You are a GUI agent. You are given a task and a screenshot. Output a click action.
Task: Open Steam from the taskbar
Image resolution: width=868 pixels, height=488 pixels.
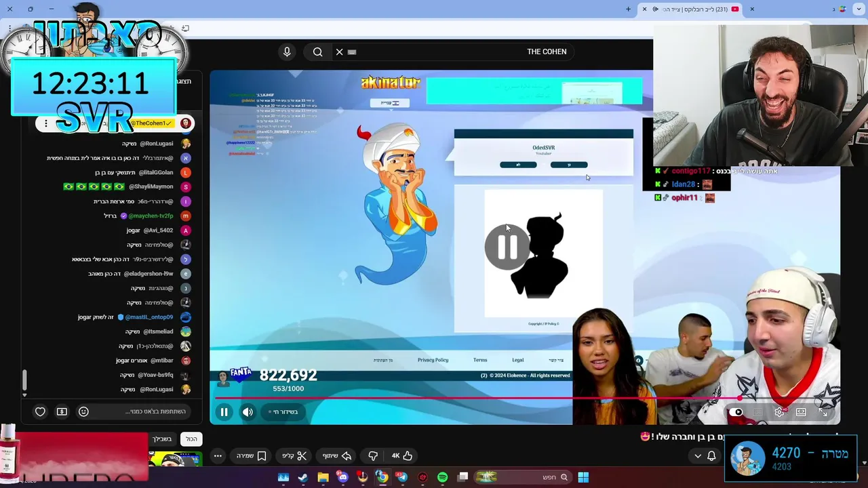pos(302,477)
